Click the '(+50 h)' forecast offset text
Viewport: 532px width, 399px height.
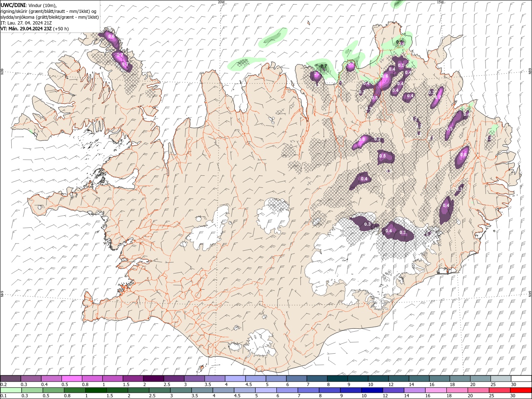pos(61,29)
